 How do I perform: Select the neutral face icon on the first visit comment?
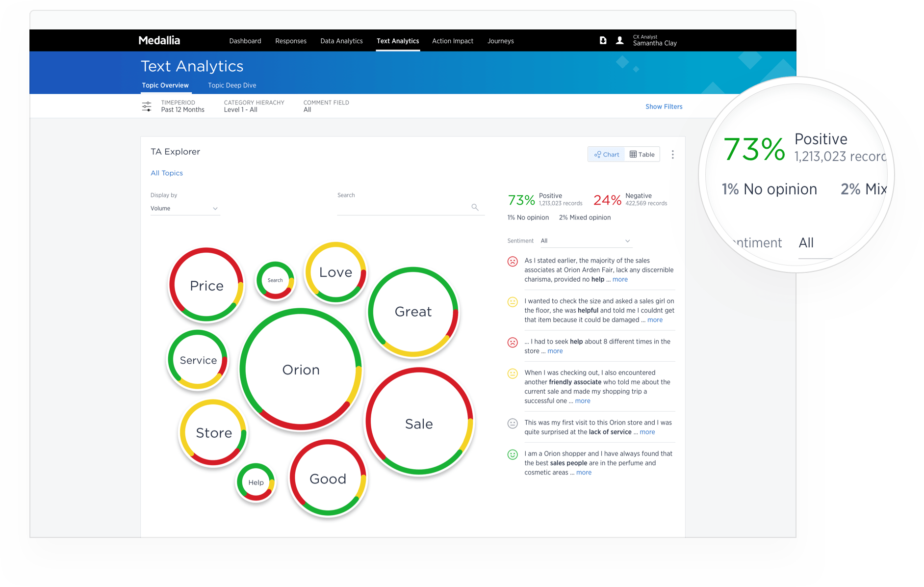pyautogui.click(x=512, y=423)
